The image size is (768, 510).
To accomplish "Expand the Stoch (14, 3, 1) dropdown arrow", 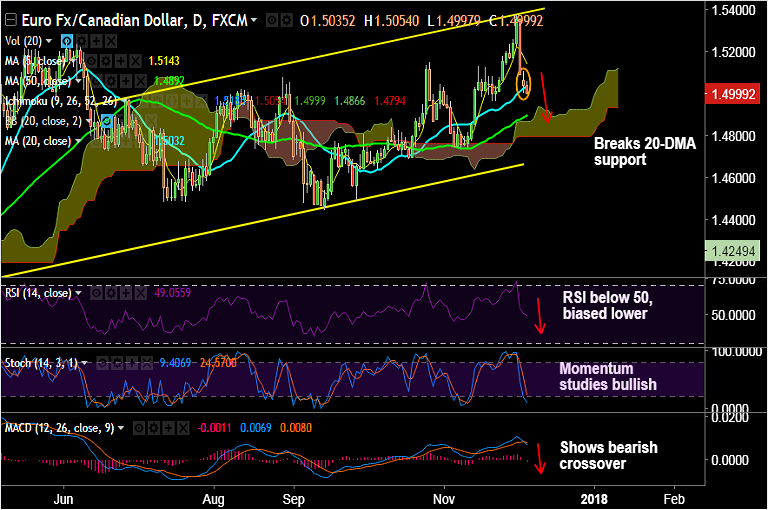I will (84, 363).
